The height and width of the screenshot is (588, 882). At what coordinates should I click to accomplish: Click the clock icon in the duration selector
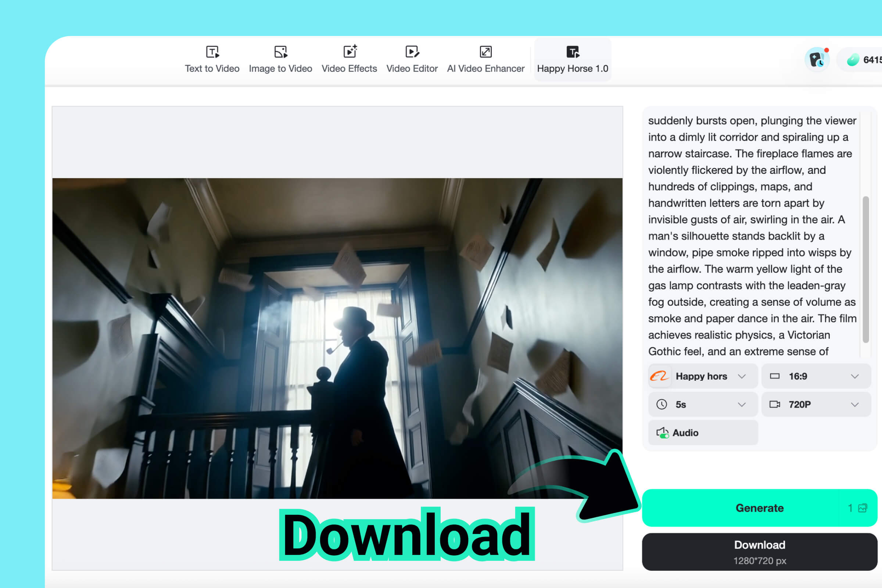point(662,404)
